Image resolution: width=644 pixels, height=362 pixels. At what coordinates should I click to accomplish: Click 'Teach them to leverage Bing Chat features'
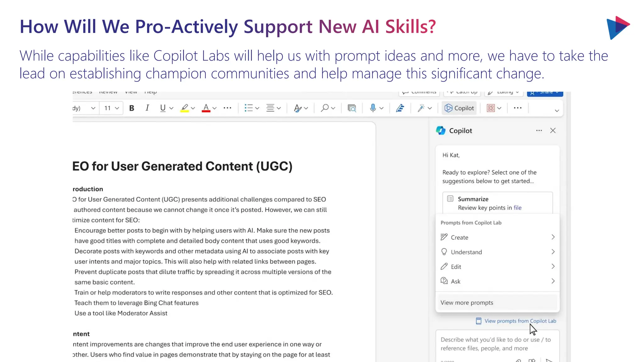point(136,303)
